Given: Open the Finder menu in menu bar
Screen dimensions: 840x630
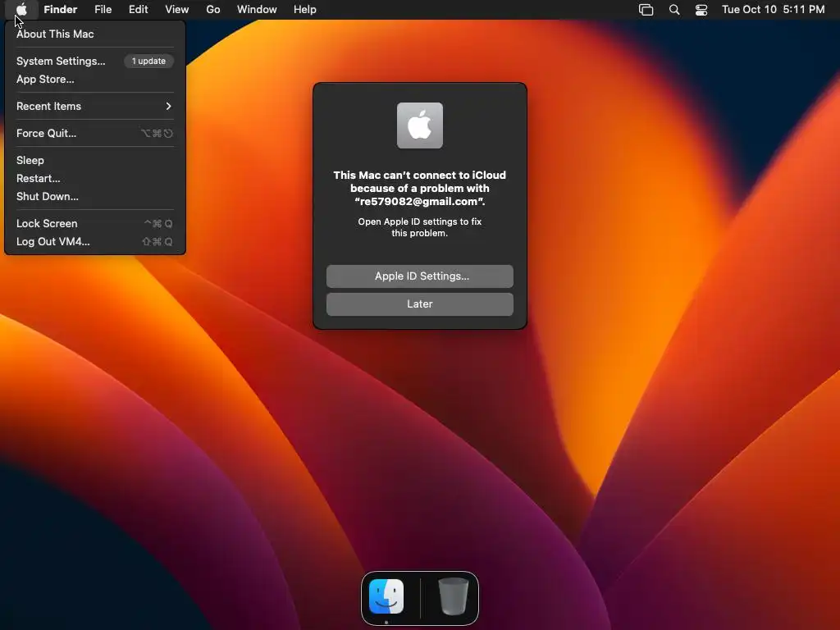Looking at the screenshot, I should (61, 10).
